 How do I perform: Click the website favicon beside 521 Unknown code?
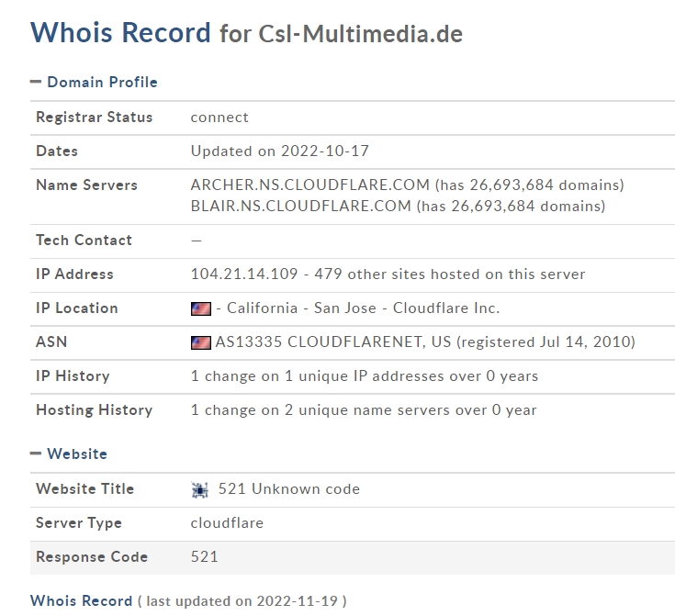click(200, 490)
